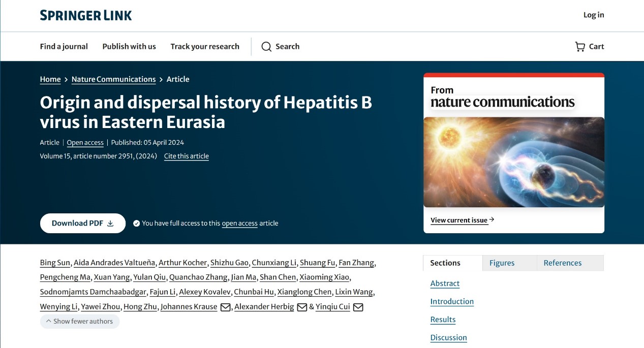Click the envelope icon beside Johannes Krause
The height and width of the screenshot is (348, 644).
pyautogui.click(x=226, y=307)
